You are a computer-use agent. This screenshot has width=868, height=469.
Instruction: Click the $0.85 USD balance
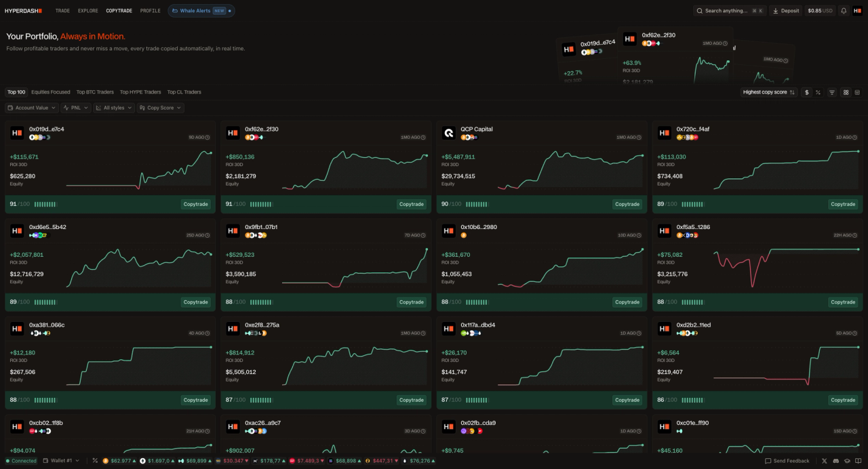pyautogui.click(x=820, y=11)
